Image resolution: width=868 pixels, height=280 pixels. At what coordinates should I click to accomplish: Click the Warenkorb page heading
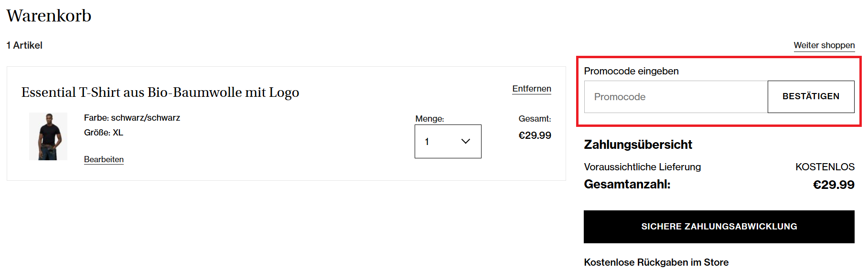48,15
